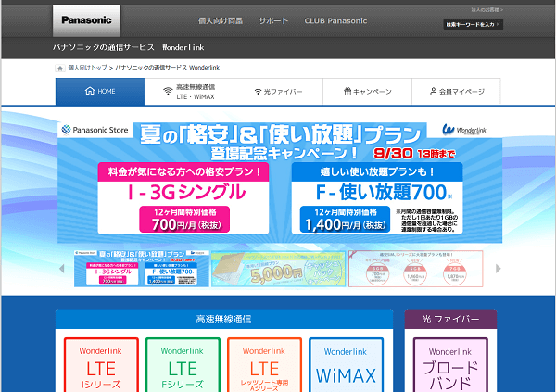Click the gift icon beside キャンペーン

tap(347, 92)
